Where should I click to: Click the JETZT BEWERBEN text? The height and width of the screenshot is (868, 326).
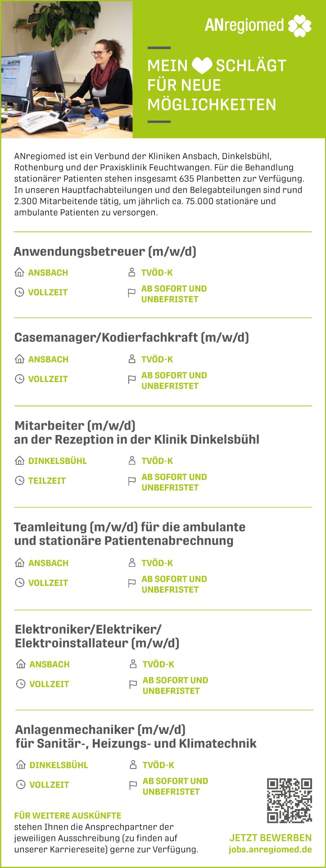point(270,837)
